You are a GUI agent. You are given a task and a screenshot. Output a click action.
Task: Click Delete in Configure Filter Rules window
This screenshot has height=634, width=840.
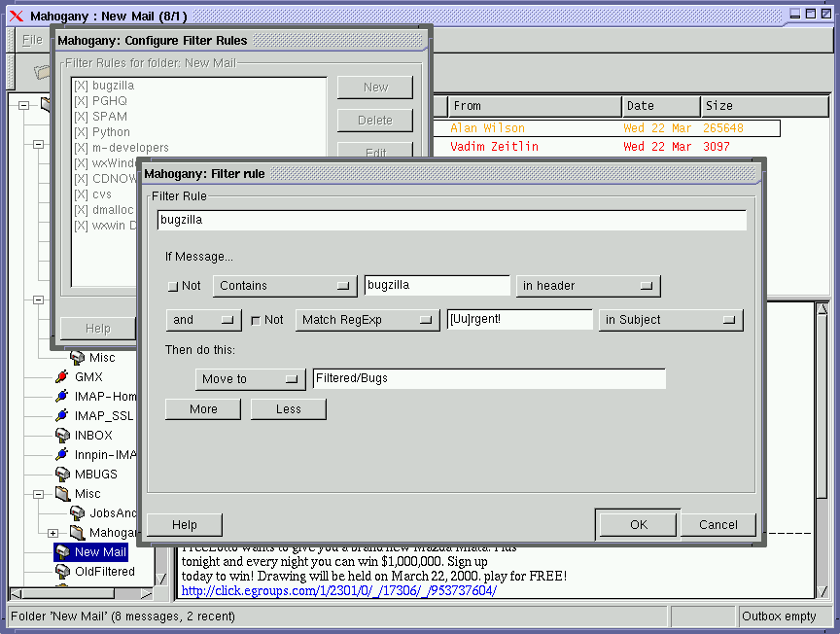point(375,120)
